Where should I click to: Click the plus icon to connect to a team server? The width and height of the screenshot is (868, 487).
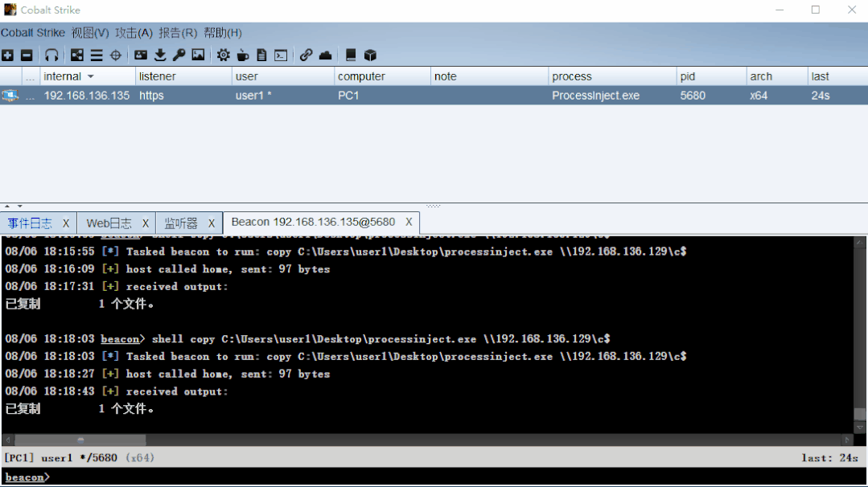[8, 55]
